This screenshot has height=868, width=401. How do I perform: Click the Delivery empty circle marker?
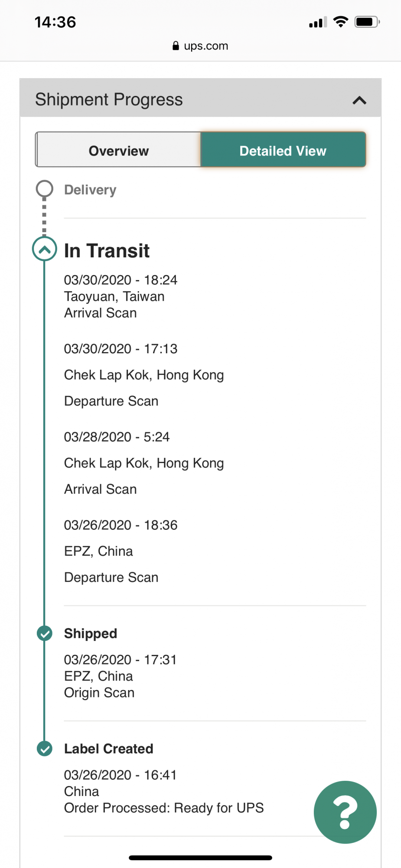pyautogui.click(x=45, y=189)
